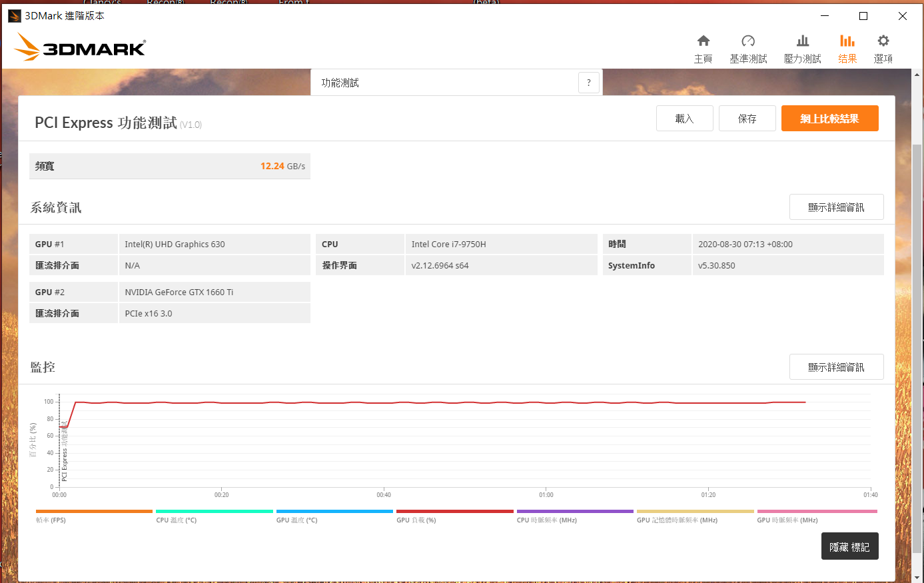
Task: Click the 12.24 GB/s bandwidth value
Action: [x=282, y=166]
